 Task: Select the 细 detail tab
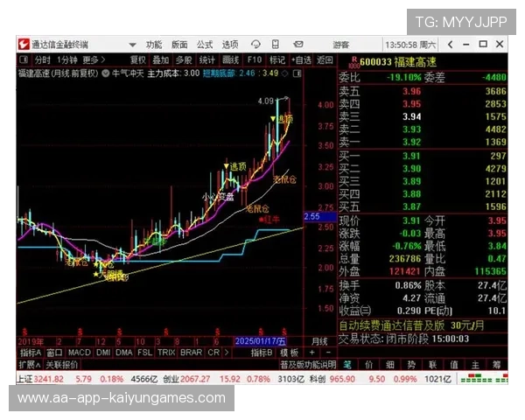(x=390, y=365)
